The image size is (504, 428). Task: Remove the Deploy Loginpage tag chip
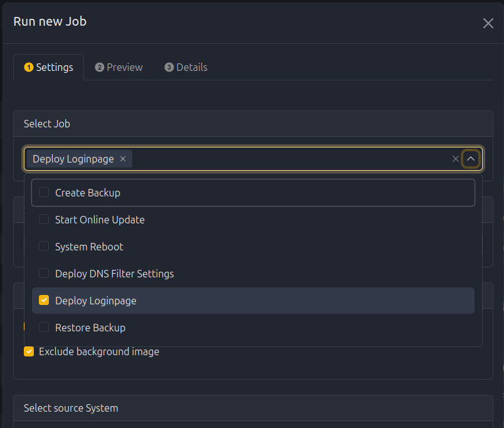[x=123, y=159]
